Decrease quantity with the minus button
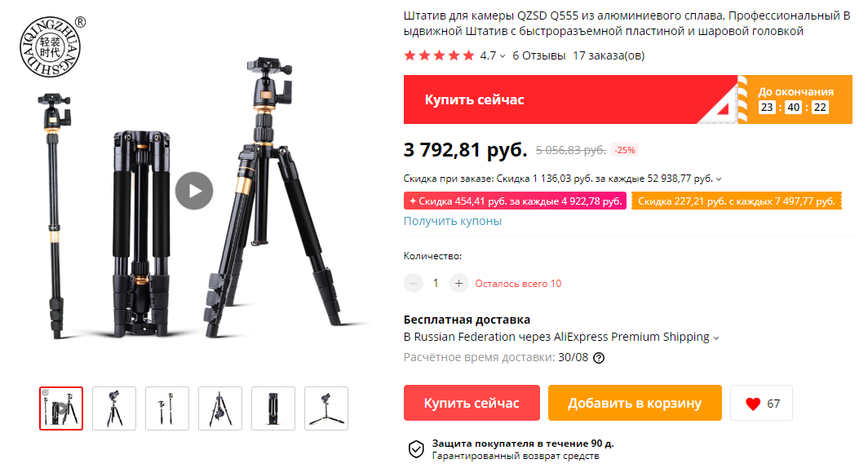868x468 pixels. (x=413, y=283)
